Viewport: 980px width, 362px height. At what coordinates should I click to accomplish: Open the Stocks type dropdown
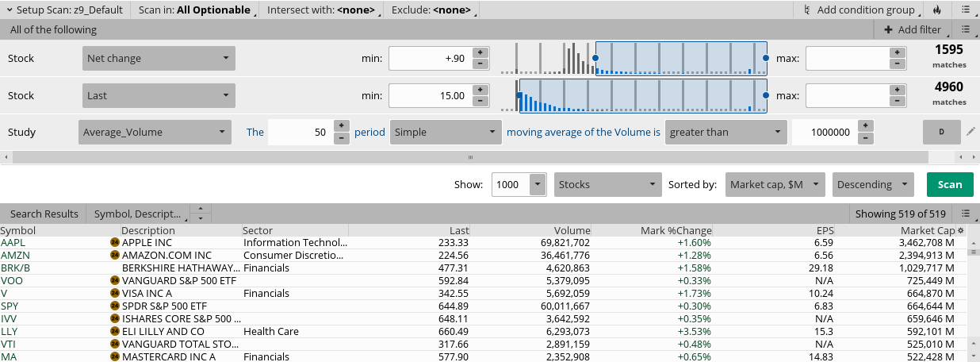click(x=608, y=184)
